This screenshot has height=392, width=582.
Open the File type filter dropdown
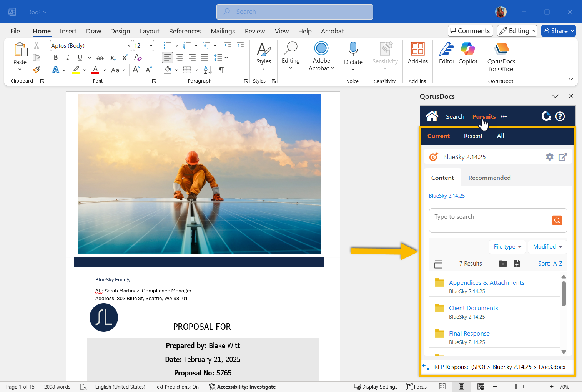pos(507,247)
